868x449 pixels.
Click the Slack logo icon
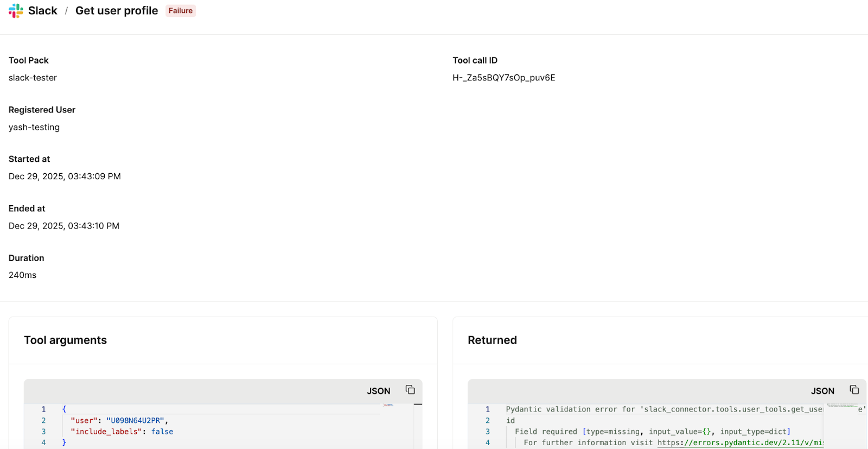[16, 11]
